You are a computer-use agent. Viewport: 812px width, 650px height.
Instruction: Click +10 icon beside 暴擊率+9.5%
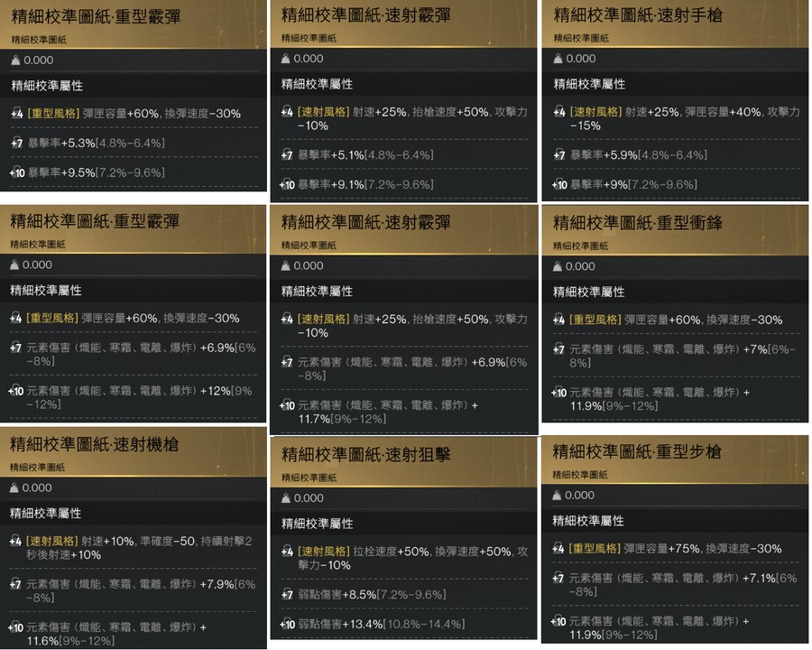click(17, 172)
